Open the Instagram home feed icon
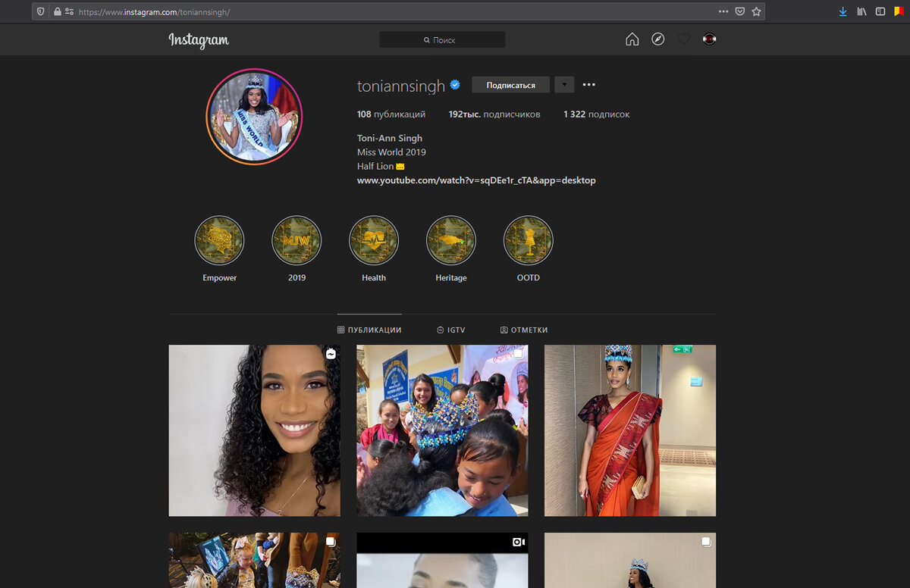 click(632, 39)
